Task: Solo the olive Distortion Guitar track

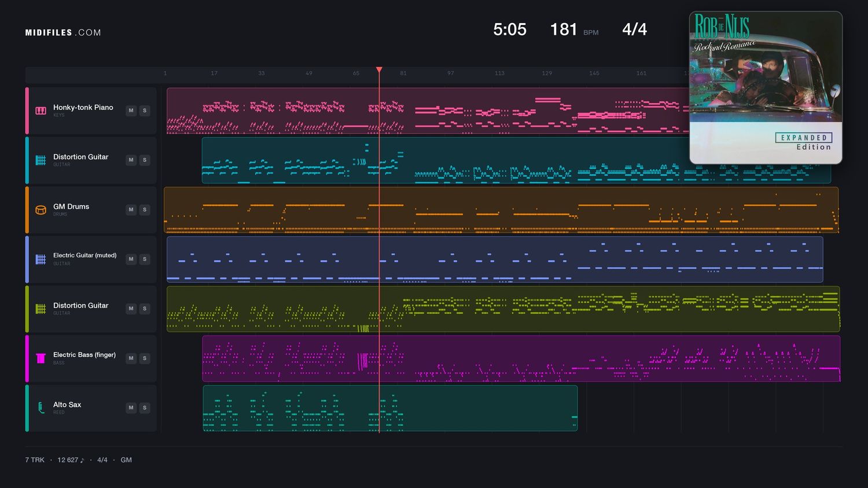Action: tap(145, 309)
